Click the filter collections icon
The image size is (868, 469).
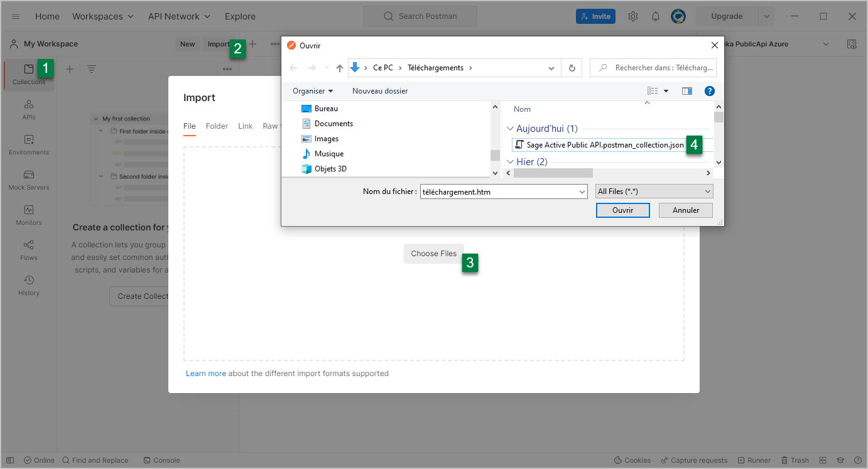92,69
